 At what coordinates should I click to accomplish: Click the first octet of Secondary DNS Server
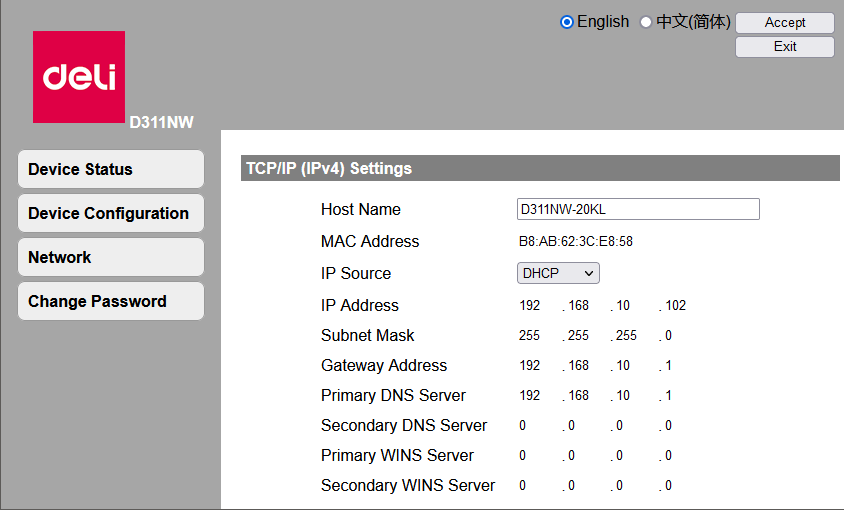[x=523, y=426]
